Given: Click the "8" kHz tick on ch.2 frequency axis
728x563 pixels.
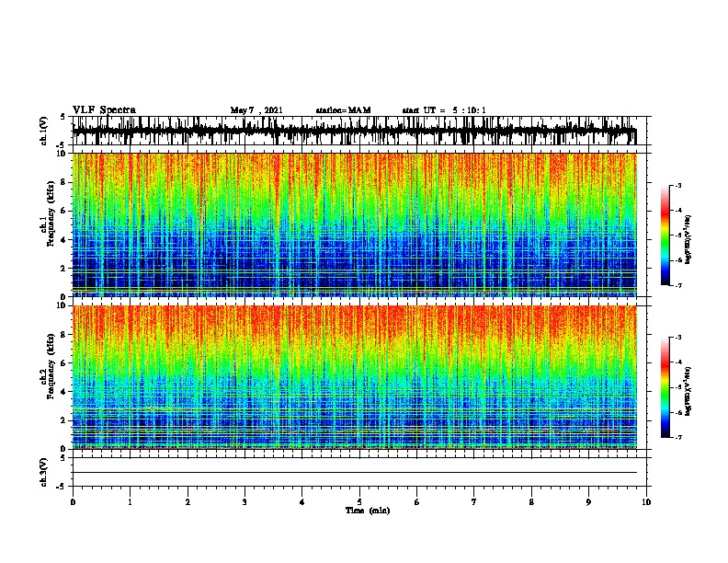Looking at the screenshot, I should click(x=64, y=335).
